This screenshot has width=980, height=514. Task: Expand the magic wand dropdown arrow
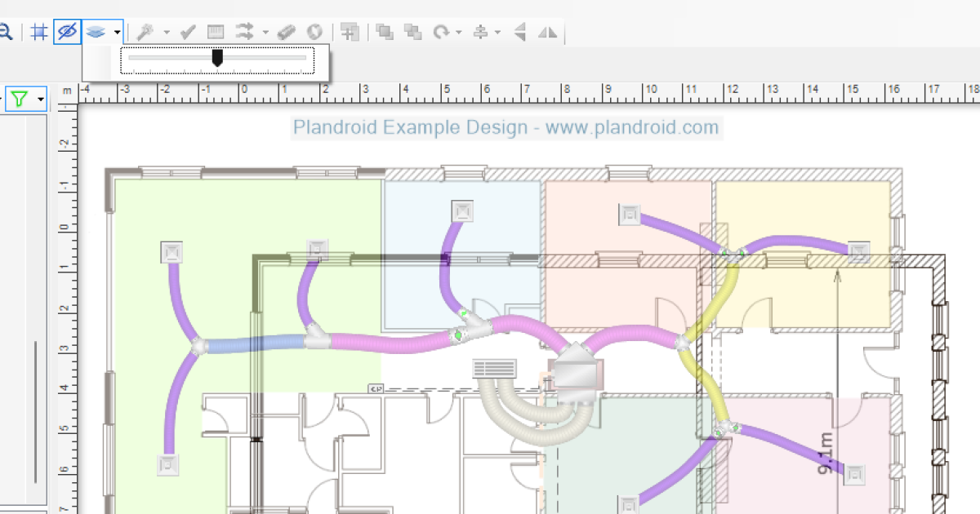point(167,32)
